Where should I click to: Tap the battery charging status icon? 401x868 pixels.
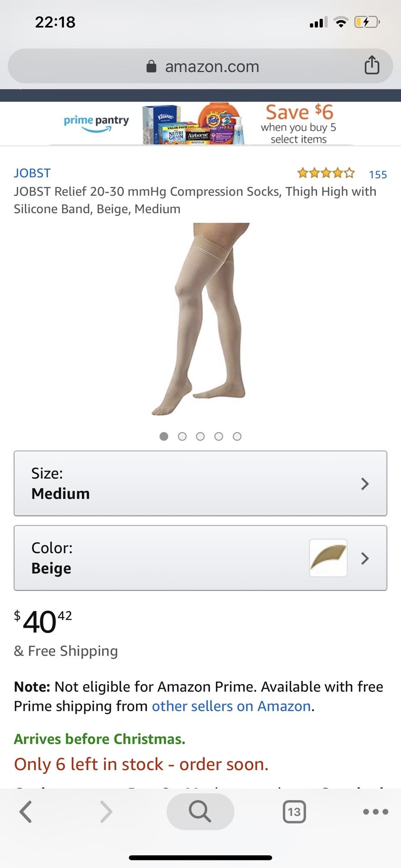[367, 22]
